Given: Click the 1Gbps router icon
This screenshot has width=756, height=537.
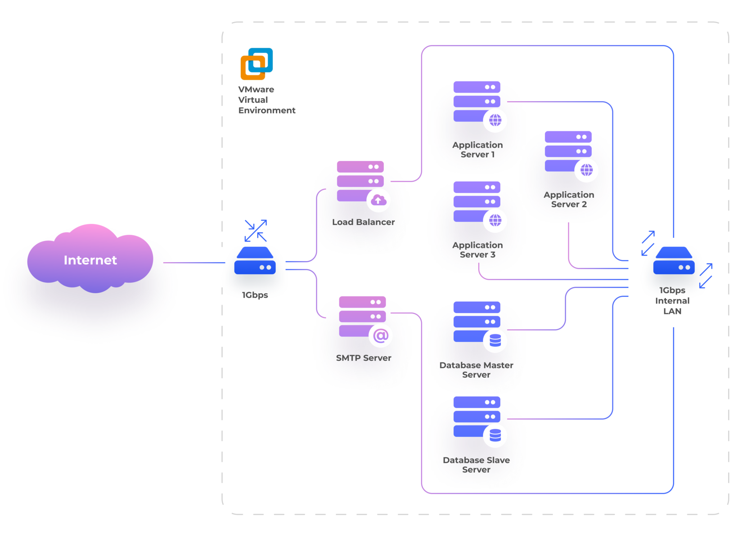Looking at the screenshot, I should pyautogui.click(x=255, y=260).
